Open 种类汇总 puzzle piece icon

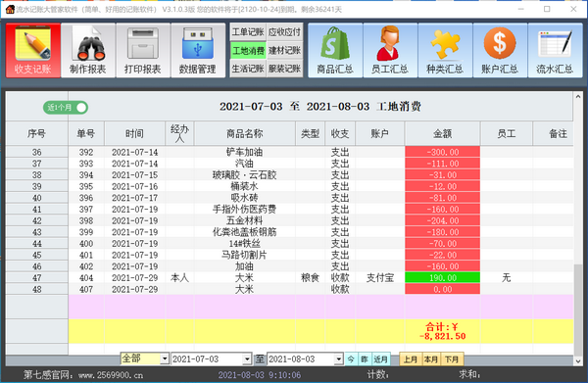pyautogui.click(x=445, y=50)
